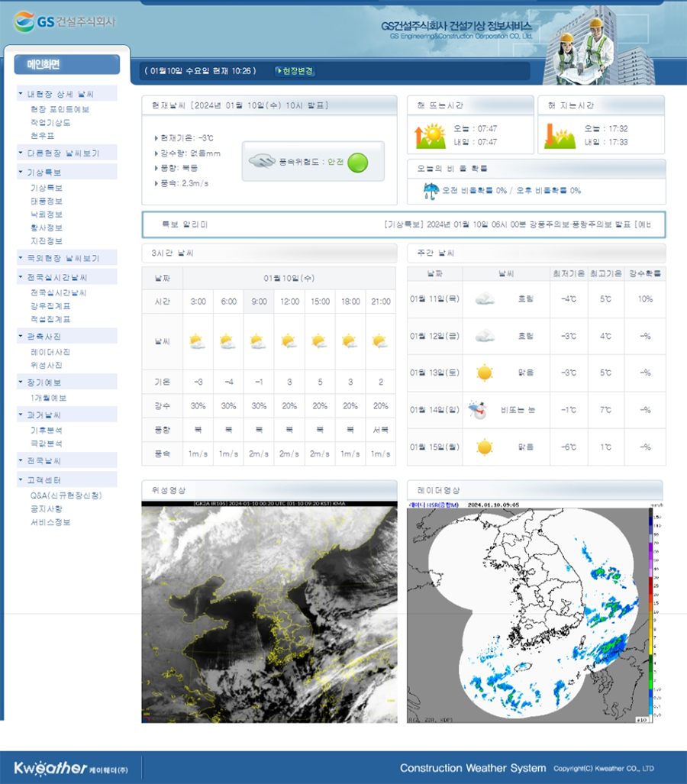Select 태풍정보 in the sidebar menu

[47, 201]
